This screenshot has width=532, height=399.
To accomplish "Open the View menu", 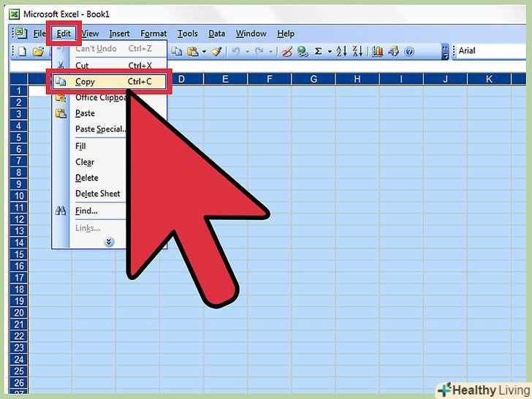I will [x=91, y=34].
